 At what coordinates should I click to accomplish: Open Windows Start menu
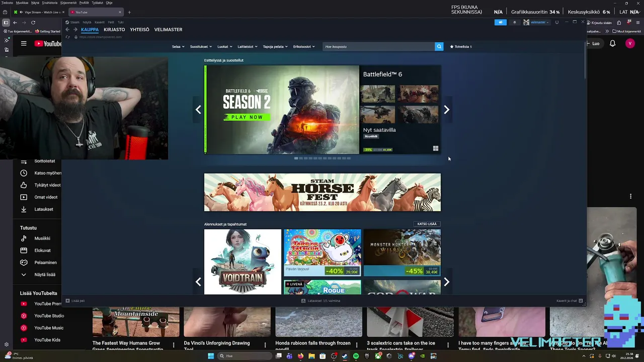211,356
